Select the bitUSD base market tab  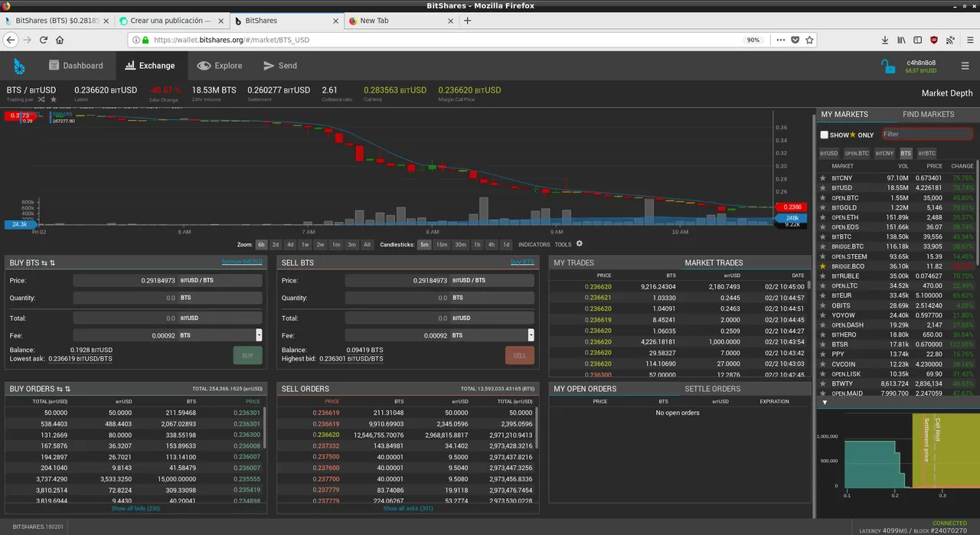[x=829, y=153]
